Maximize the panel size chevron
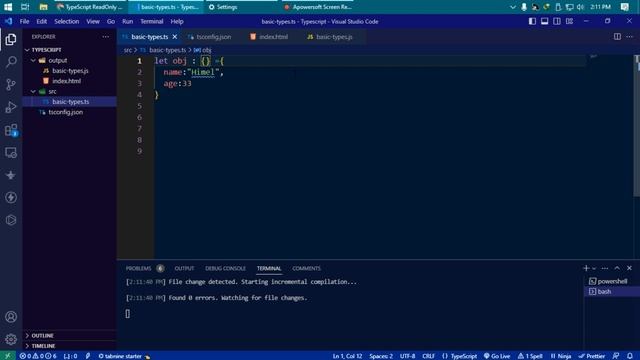Image resolution: width=640 pixels, height=360 pixels. (x=617, y=268)
